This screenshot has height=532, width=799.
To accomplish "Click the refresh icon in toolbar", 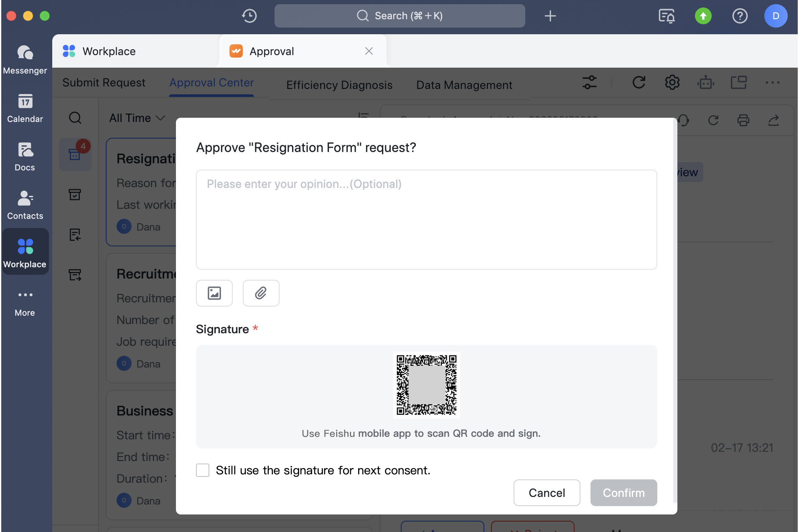I will click(x=639, y=82).
